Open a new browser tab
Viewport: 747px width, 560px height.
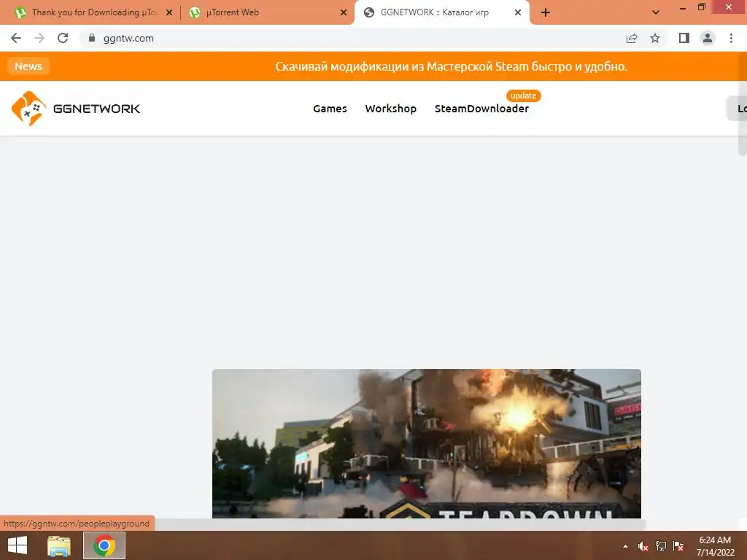pyautogui.click(x=546, y=12)
